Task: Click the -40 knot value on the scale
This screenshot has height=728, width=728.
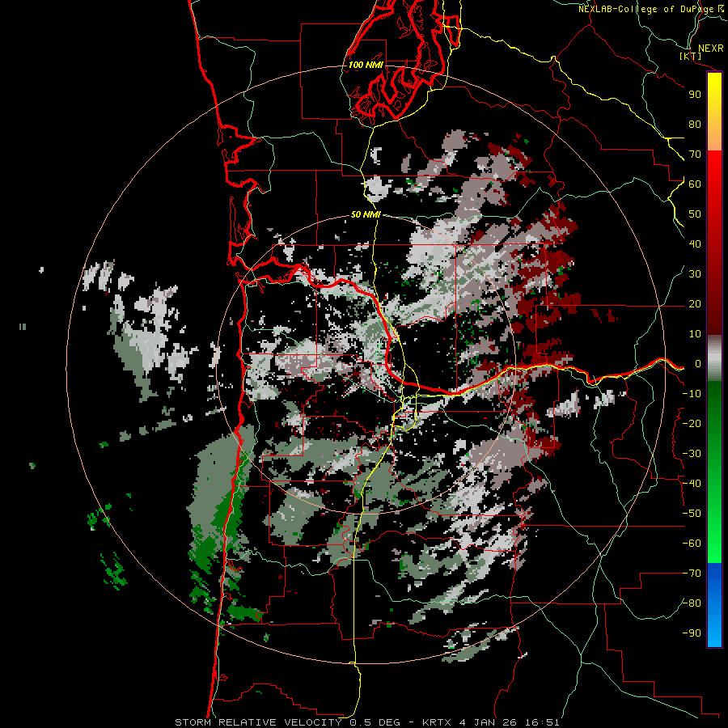Action: point(692,484)
